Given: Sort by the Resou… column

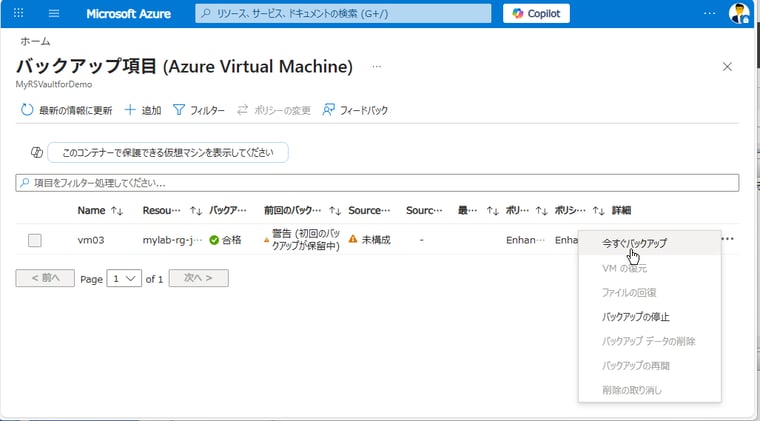Looking at the screenshot, I should click(172, 210).
